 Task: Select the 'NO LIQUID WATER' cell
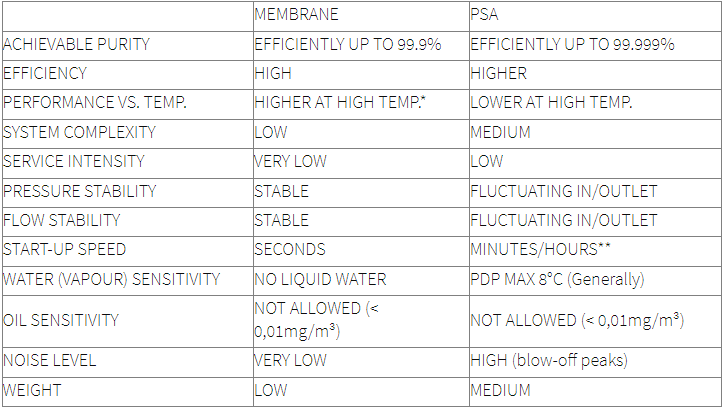pyautogui.click(x=319, y=279)
